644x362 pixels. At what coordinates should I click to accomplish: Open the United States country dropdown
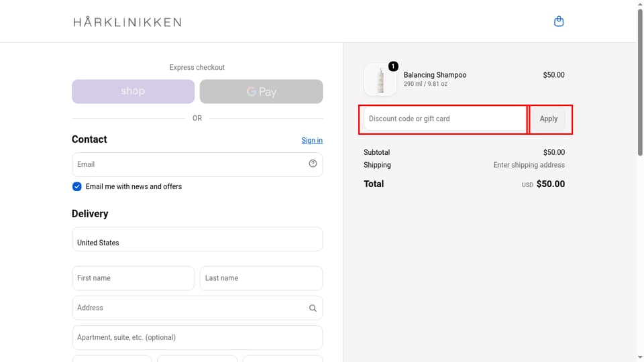pos(197,239)
